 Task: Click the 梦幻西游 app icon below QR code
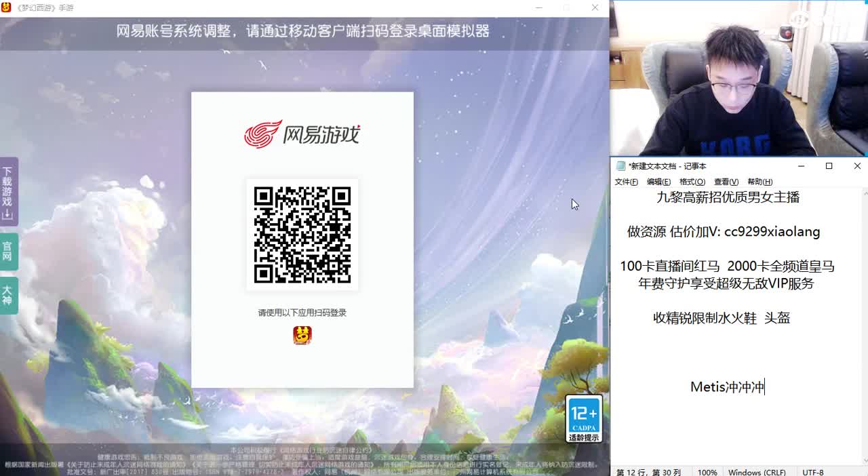[x=302, y=334]
